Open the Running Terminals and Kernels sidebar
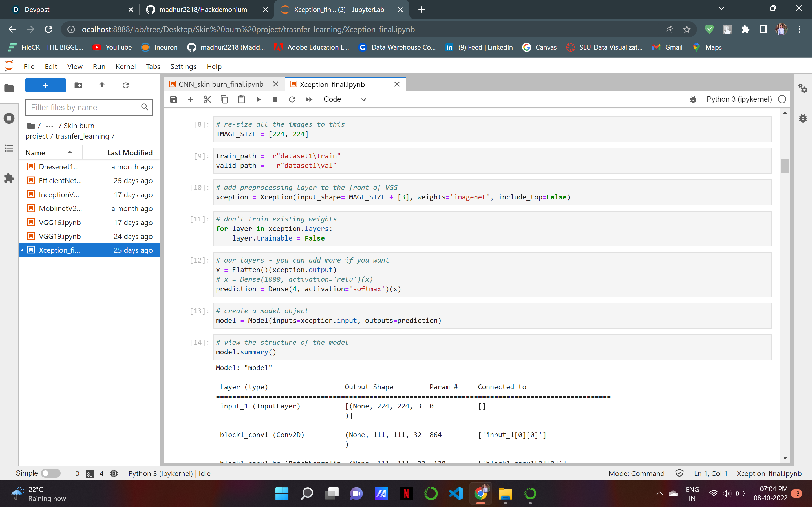The height and width of the screenshot is (507, 812). coord(9,118)
